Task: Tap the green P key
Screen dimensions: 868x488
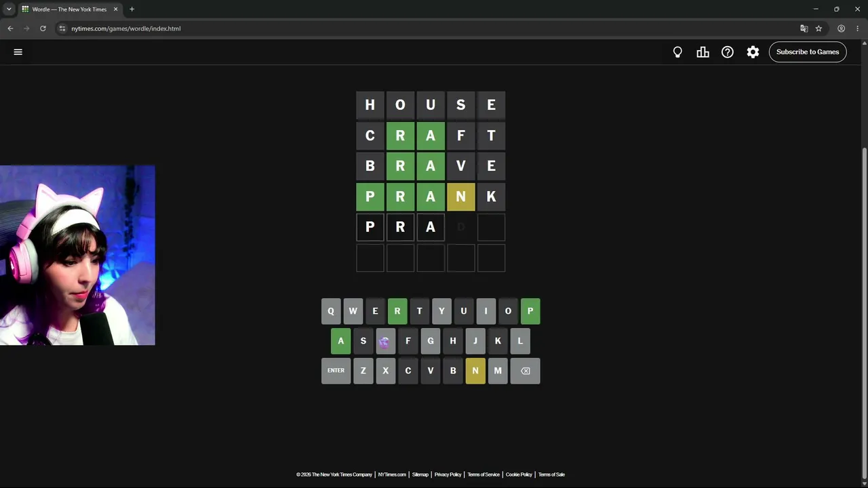Action: click(530, 311)
